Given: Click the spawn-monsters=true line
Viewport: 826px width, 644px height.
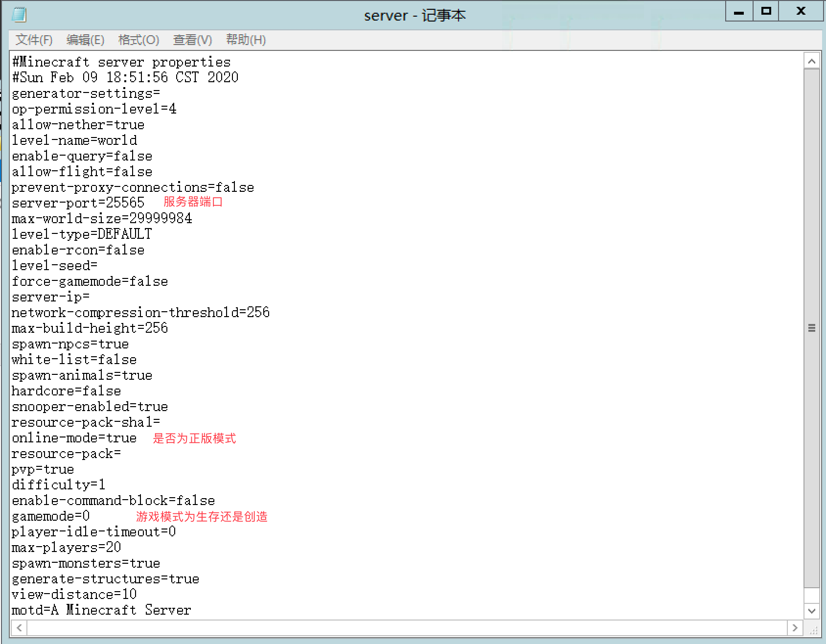Looking at the screenshot, I should click(x=86, y=563).
